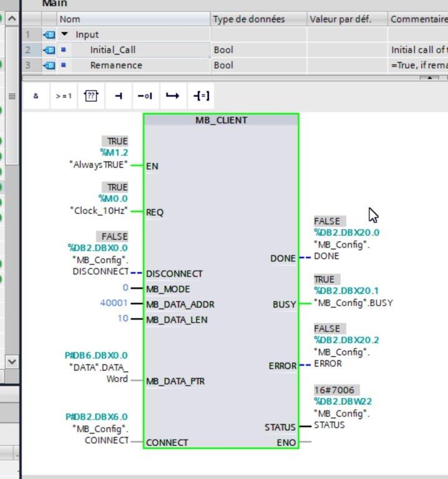Image resolution: width=448 pixels, height=479 pixels.
Task: Insert the assignment element icon
Action: click(x=201, y=96)
